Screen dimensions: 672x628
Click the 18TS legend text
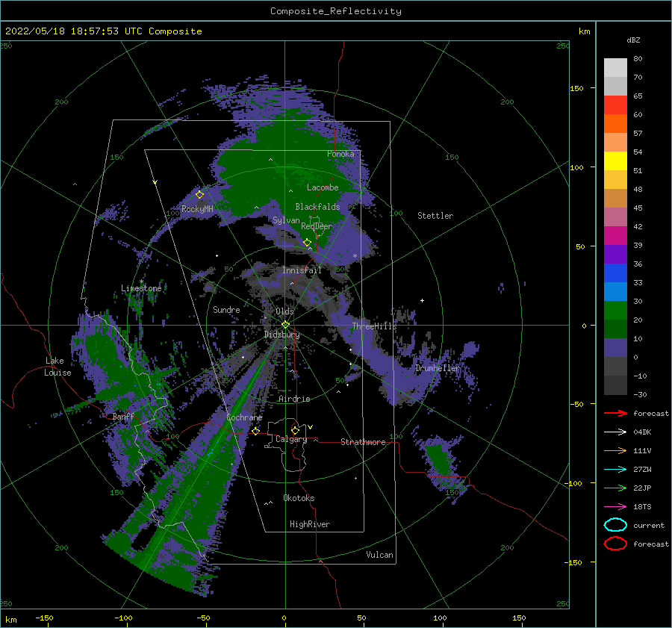click(642, 507)
